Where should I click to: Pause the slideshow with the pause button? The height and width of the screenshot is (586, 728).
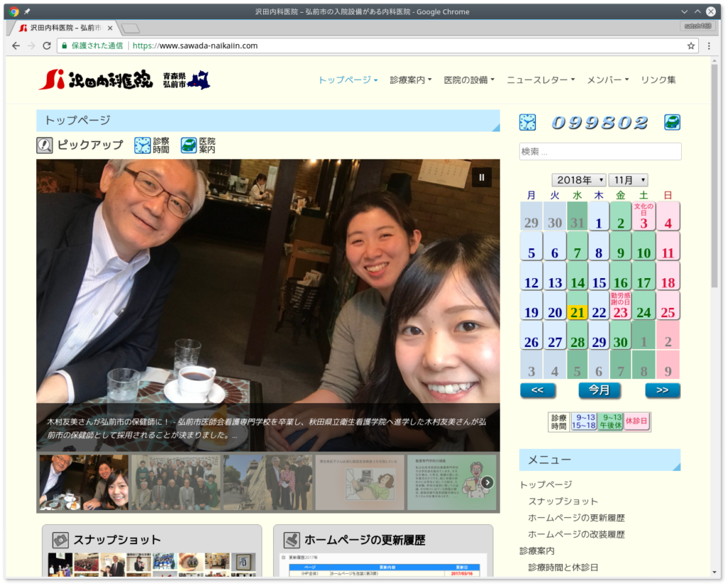[481, 177]
